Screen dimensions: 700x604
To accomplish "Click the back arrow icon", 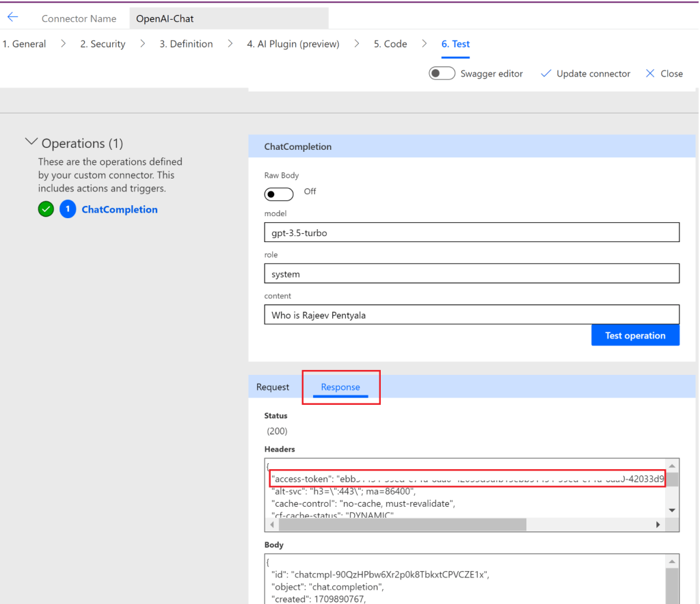I will pyautogui.click(x=13, y=18).
